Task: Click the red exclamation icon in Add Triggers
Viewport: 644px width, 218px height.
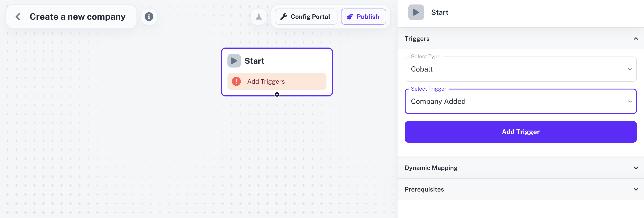Action: [236, 81]
